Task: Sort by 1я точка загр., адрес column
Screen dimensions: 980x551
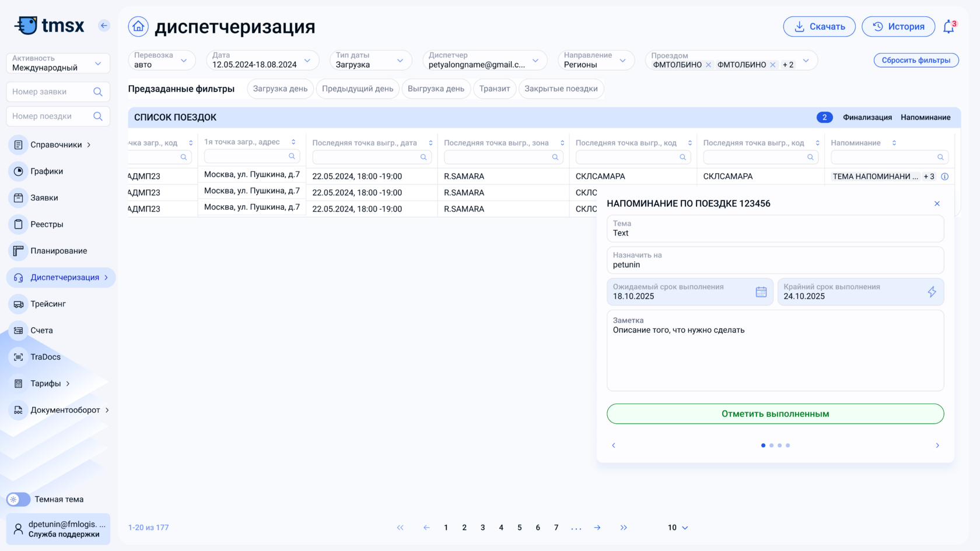Action: pos(293,142)
